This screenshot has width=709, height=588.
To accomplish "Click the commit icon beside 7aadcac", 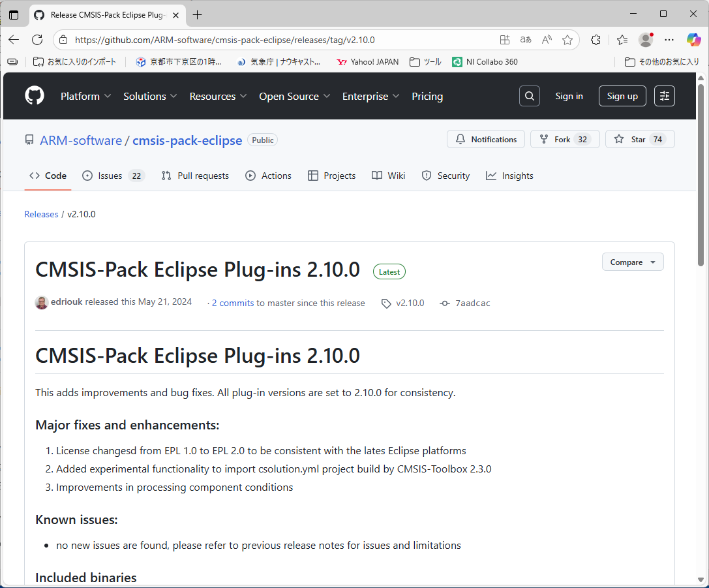I will pyautogui.click(x=445, y=303).
